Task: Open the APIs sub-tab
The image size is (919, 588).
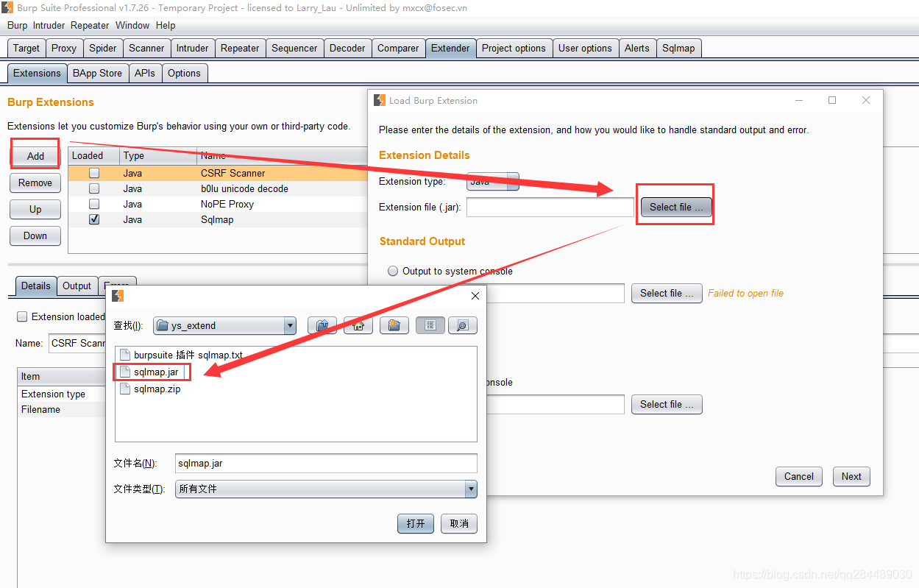Action: click(x=145, y=73)
